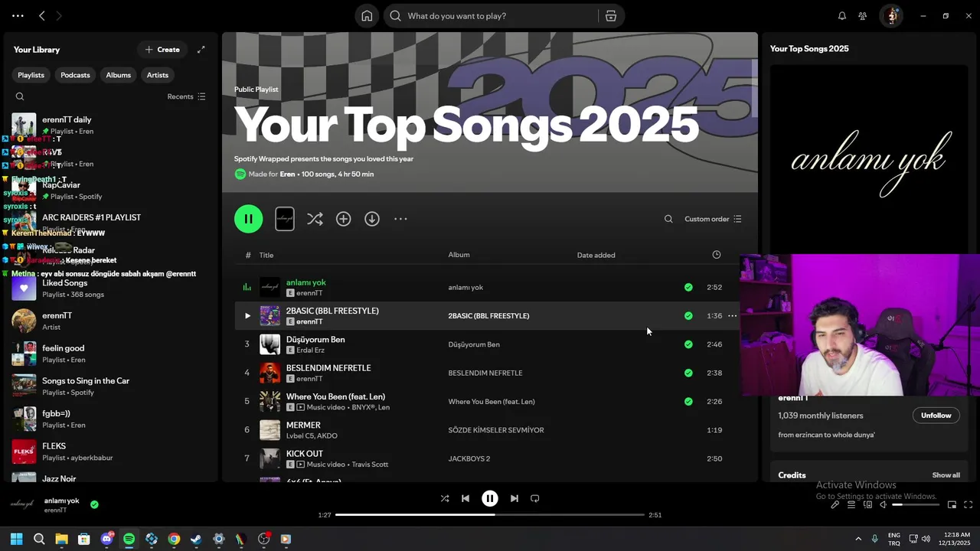
Task: Expand Your Library to full view
Action: click(x=201, y=50)
